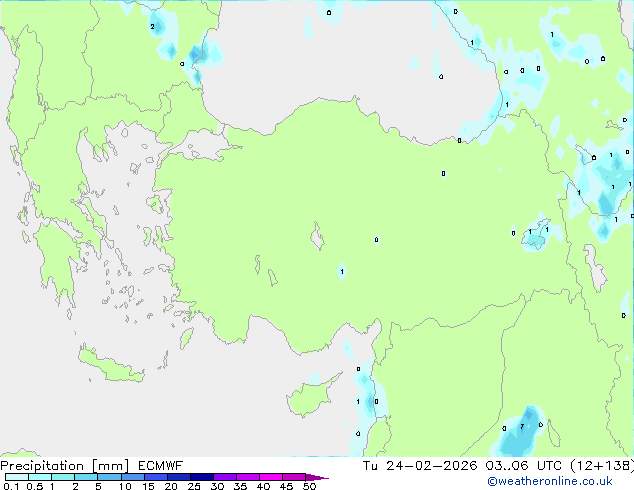
Task: Click the 45 mm legend color swatch
Action: point(294,477)
